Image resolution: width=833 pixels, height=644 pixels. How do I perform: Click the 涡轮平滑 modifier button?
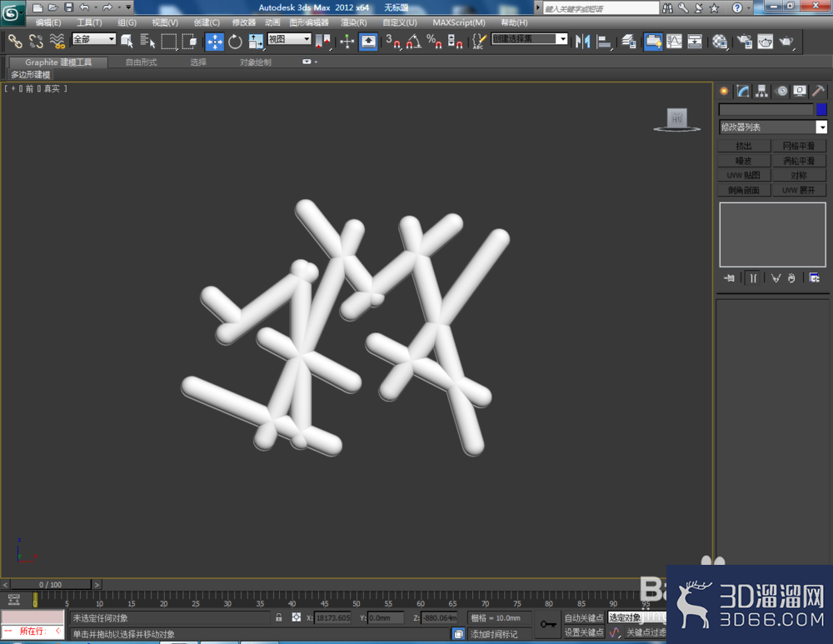click(799, 161)
